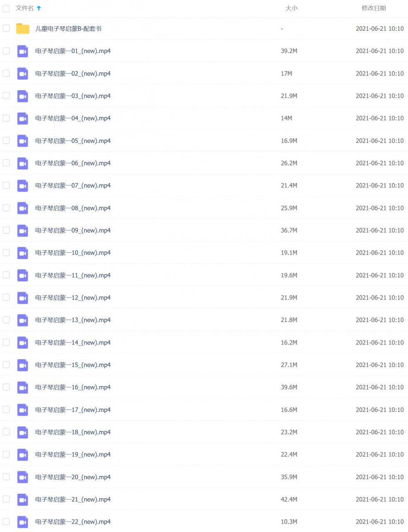This screenshot has width=408, height=532.
Task: Sort files by 大小 column header
Action: tap(291, 8)
